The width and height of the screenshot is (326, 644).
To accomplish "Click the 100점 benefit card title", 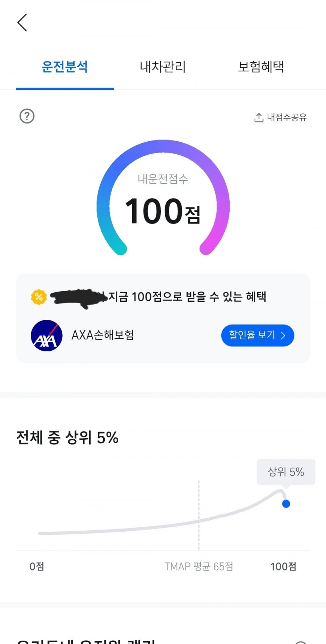I will tap(159, 297).
